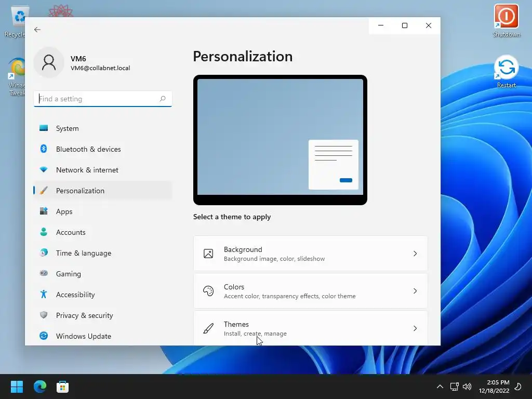Show hidden tray icons chevron

(x=440, y=387)
